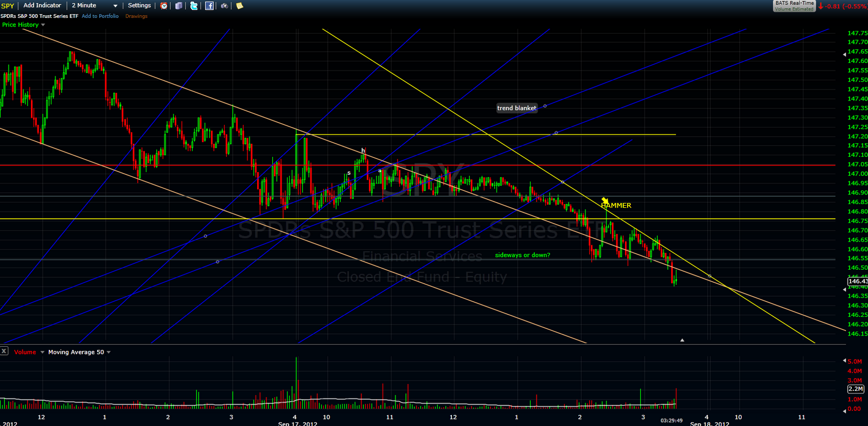Click the Moving Average 50 label
Image resolution: width=868 pixels, height=426 pixels.
tap(76, 352)
